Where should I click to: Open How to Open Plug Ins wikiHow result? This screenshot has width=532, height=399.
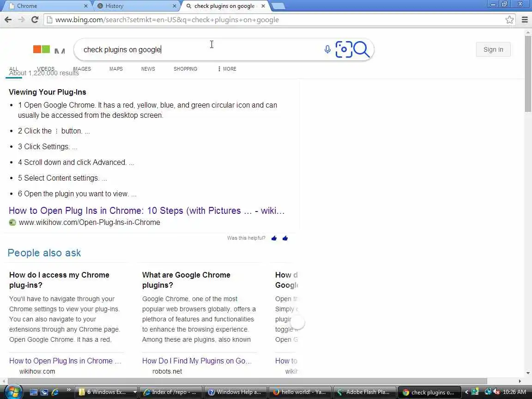point(146,211)
